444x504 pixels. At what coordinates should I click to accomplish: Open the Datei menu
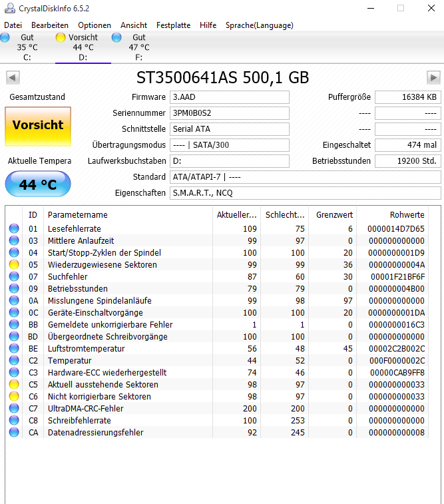pos(13,25)
